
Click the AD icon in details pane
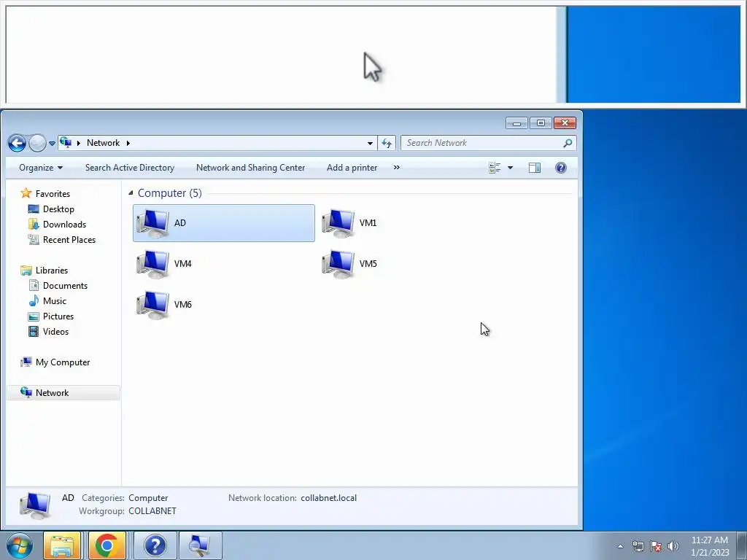35,505
